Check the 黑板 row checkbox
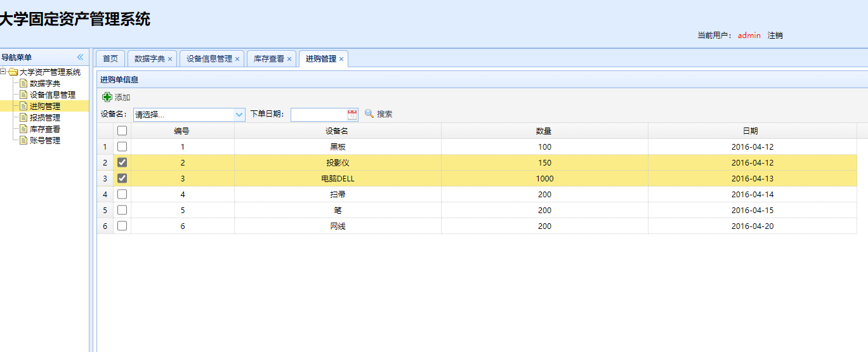Viewport: 868px width, 352px height. (122, 147)
